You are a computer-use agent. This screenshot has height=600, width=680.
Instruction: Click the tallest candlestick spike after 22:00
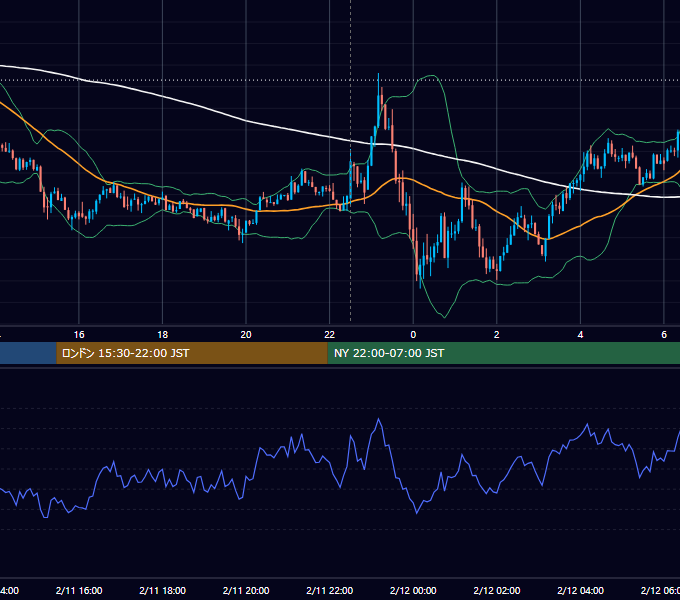click(x=379, y=100)
